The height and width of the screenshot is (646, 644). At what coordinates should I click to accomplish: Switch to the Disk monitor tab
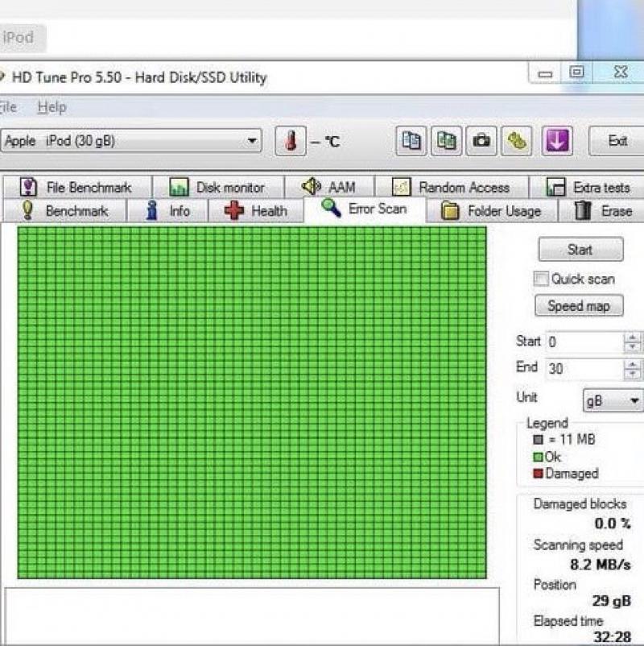click(x=218, y=188)
